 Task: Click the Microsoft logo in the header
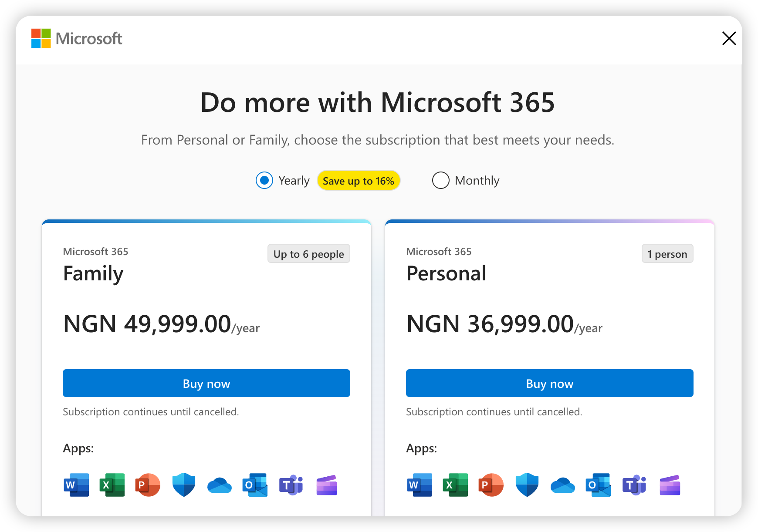point(77,38)
